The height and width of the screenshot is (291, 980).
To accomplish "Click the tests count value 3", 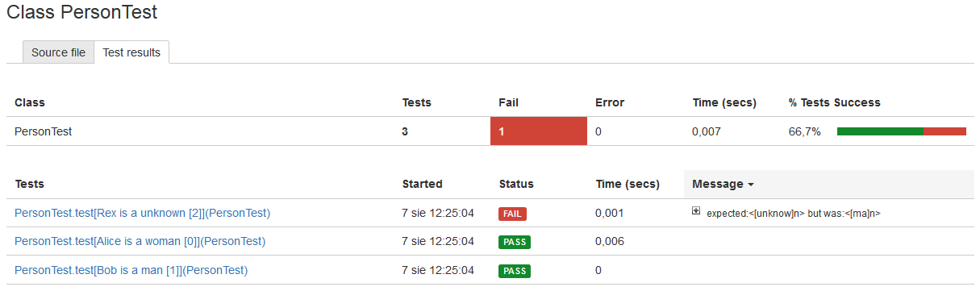I will pyautogui.click(x=405, y=131).
